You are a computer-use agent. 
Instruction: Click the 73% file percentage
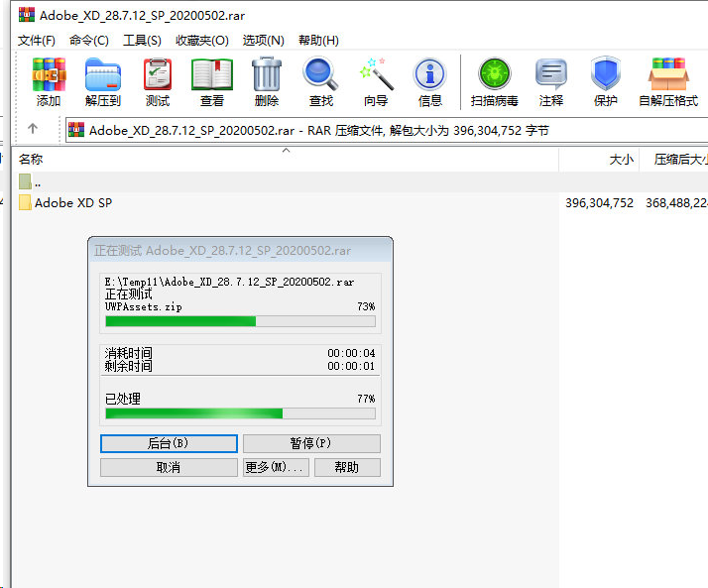(366, 306)
